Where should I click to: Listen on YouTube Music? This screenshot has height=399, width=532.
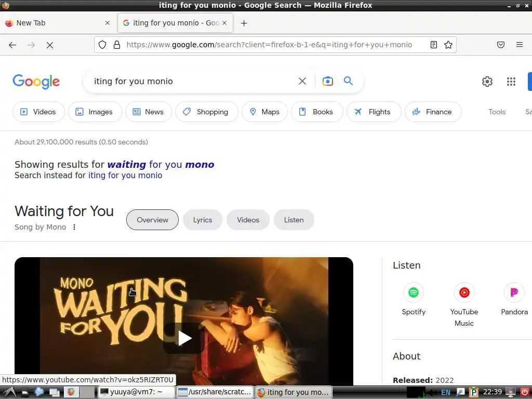[x=464, y=304]
